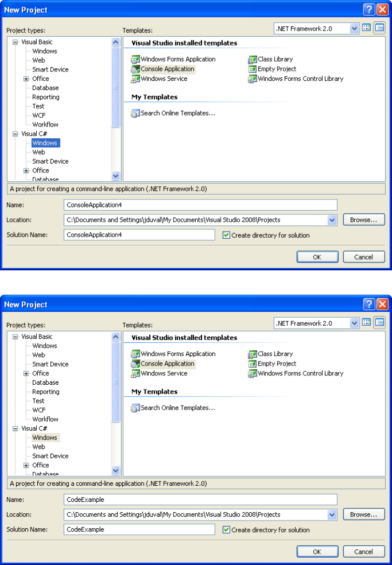The image size is (392, 565).
Task: Select Empty Project icon in CodeExample dialog
Action: coord(253,364)
